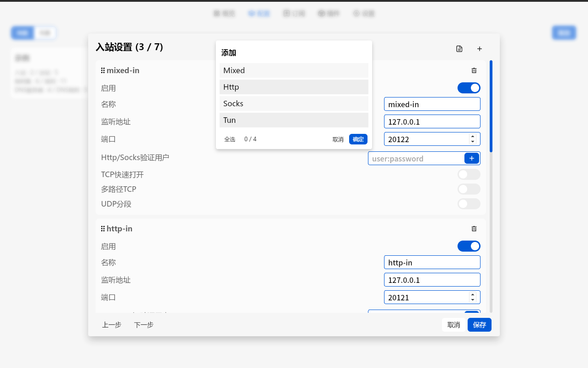Go back with 上一步
The image size is (588, 368).
tap(112, 325)
